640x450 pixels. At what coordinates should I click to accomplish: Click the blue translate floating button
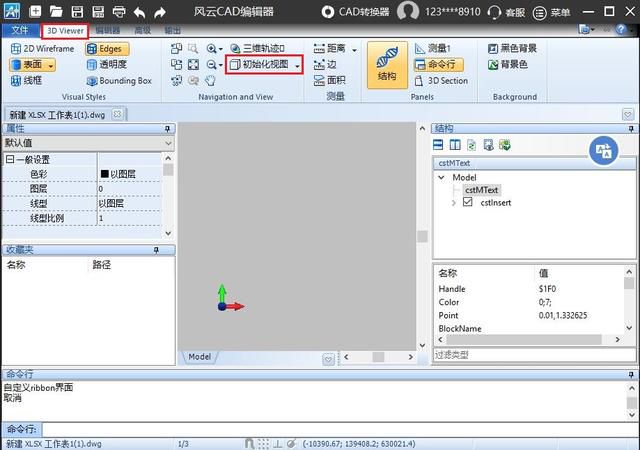point(603,150)
